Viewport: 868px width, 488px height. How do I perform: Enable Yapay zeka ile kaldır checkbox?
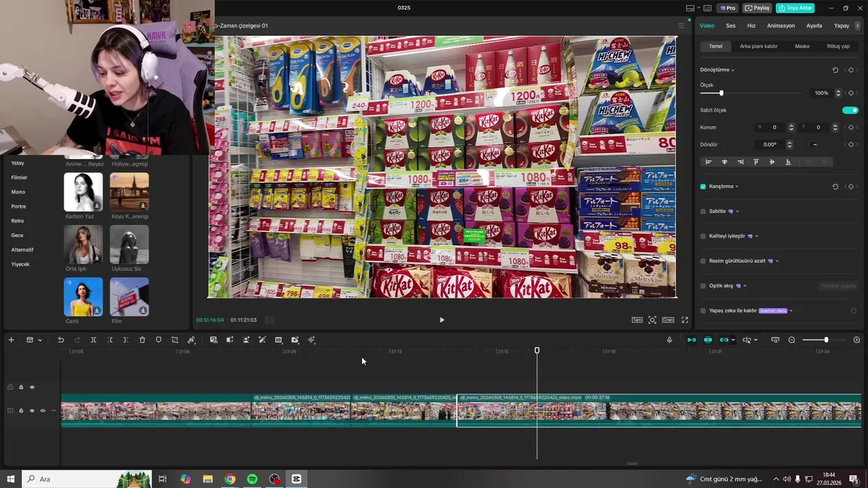[x=703, y=310]
